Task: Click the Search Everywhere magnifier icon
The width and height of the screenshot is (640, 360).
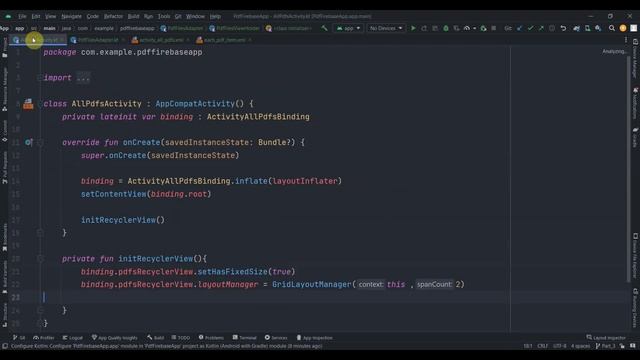Action: pyautogui.click(x=612, y=28)
